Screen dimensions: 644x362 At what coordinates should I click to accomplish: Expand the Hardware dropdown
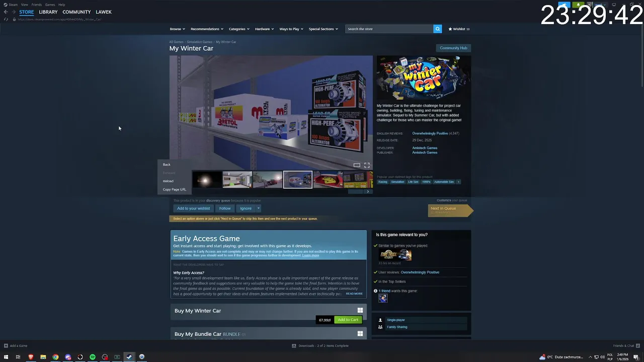(264, 29)
